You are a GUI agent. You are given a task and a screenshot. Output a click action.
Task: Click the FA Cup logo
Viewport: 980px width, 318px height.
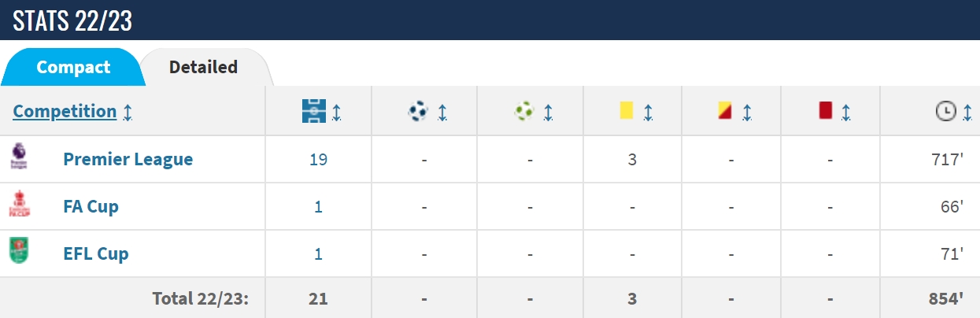(x=19, y=205)
